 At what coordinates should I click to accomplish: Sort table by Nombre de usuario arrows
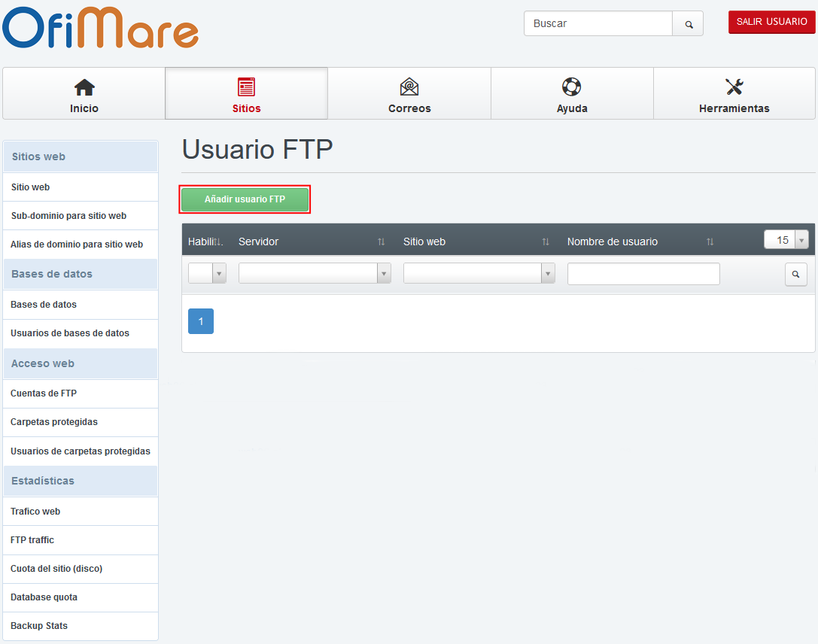(710, 241)
